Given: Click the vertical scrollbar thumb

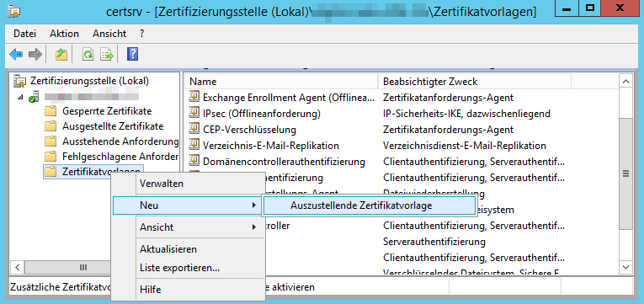Looking at the screenshot, I should point(626,173).
